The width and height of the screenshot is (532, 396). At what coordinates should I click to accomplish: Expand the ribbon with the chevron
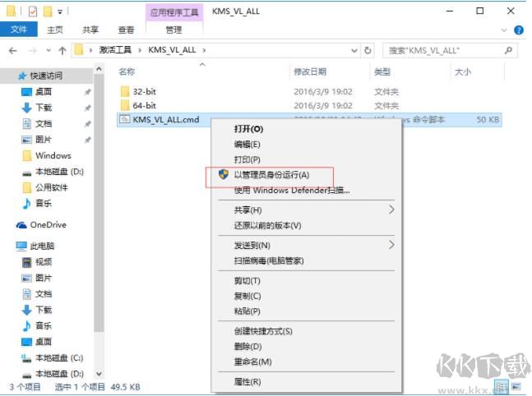[x=504, y=30]
